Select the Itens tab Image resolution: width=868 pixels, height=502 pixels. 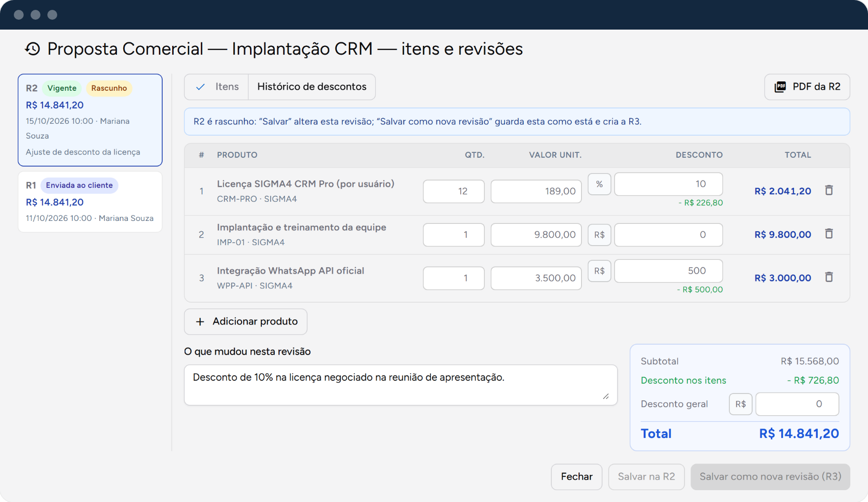217,87
